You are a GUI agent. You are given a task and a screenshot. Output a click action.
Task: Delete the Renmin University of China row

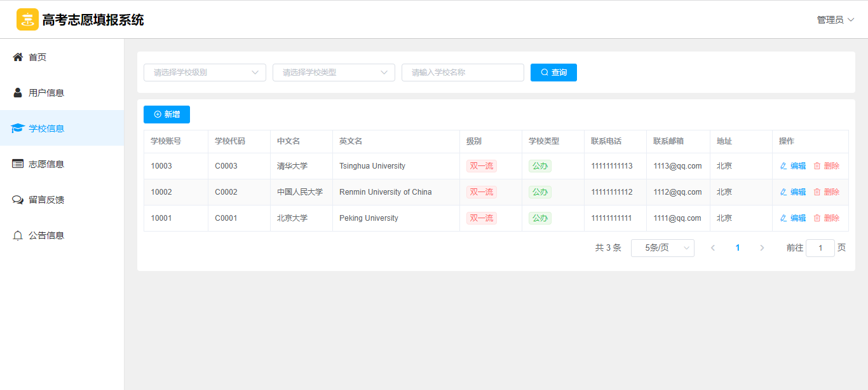(826, 192)
